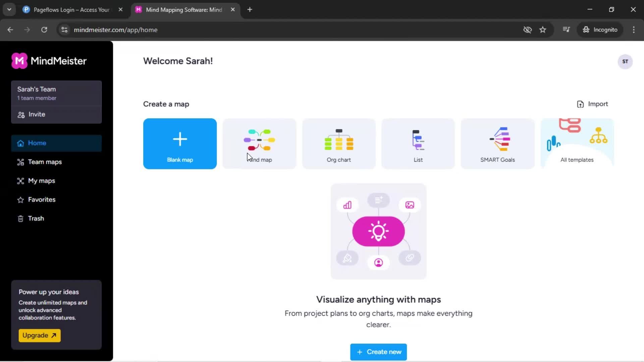The image size is (644, 362).
Task: Close the Pageflows Login tab
Action: 120,10
